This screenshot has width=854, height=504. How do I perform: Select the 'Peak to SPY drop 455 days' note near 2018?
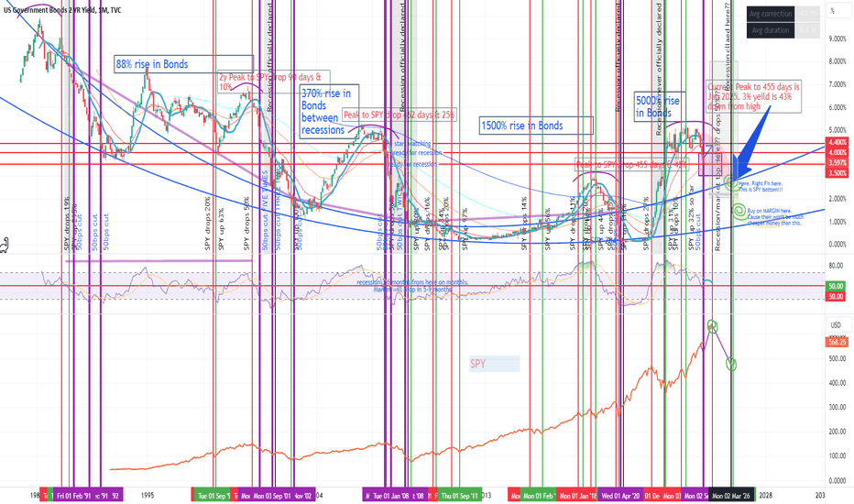(631, 165)
